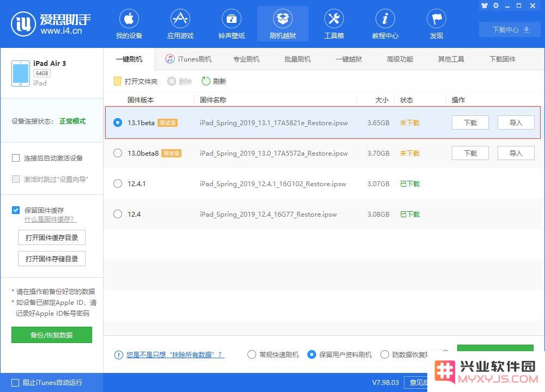Switch to iTunes刷机 tab
Image resolution: width=545 pixels, height=392 pixels.
(x=189, y=59)
